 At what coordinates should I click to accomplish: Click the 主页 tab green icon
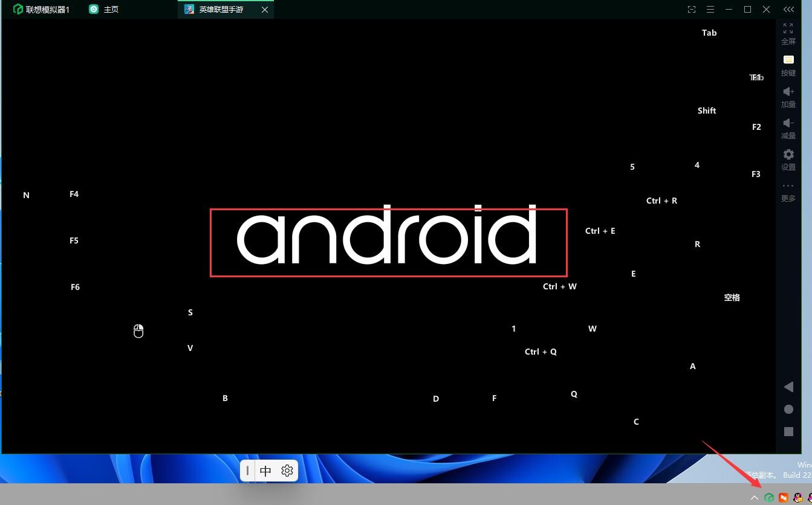(94, 9)
